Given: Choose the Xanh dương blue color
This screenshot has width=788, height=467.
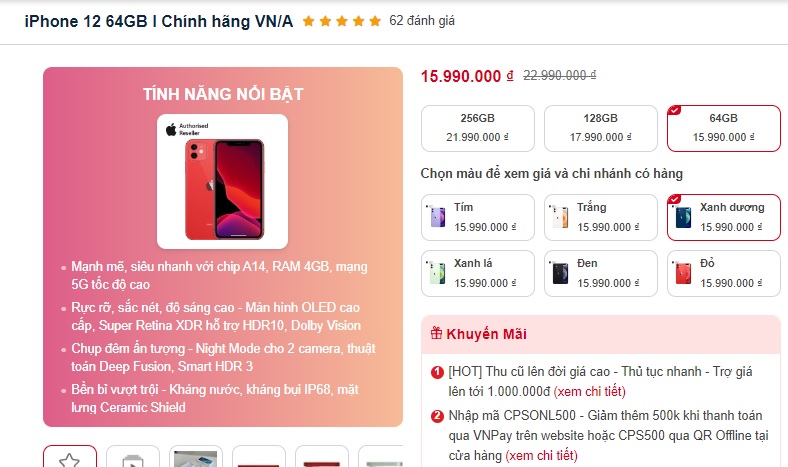Looking at the screenshot, I should (x=724, y=217).
